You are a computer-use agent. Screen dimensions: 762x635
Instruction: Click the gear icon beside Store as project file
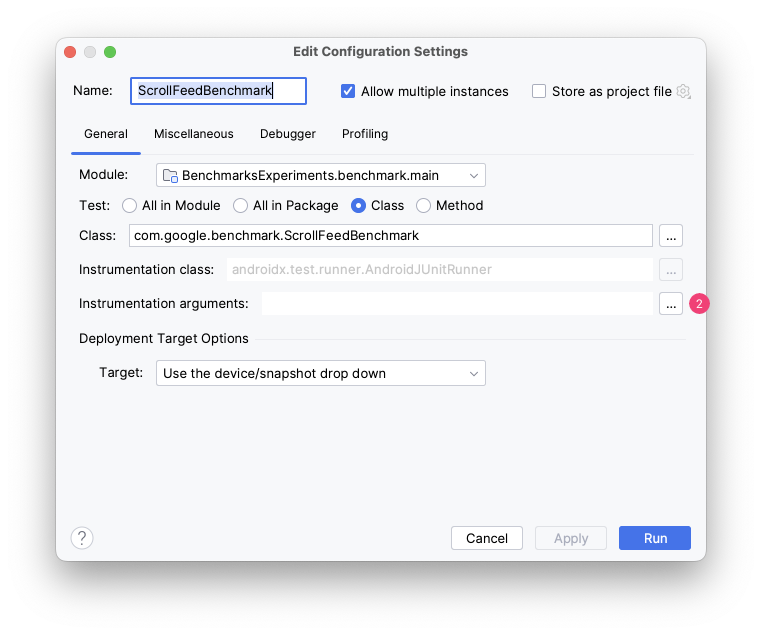[684, 91]
